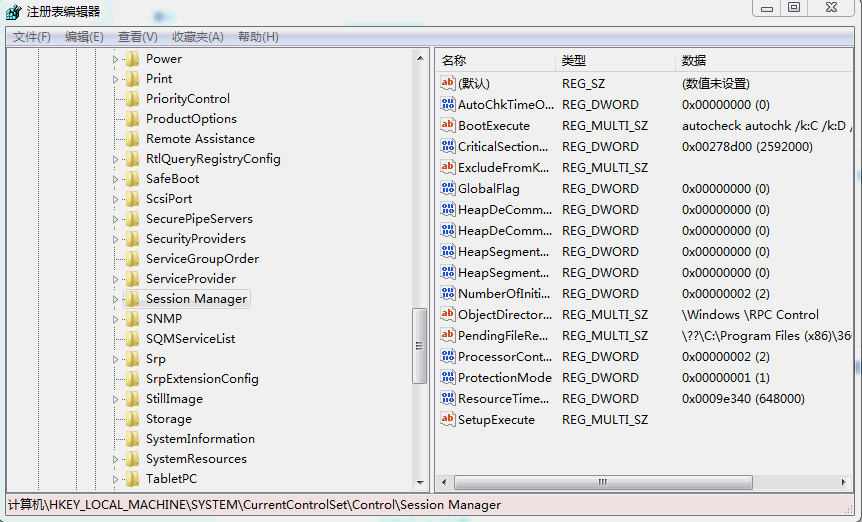Screen dimensions: 862x522
Task: Click the string icon beside ExcludeFromK...
Action: [x=447, y=167]
